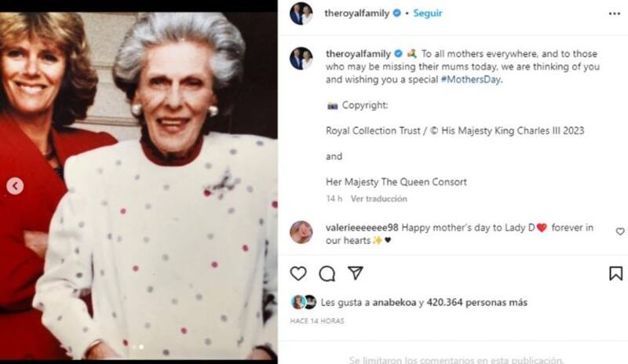628x364 pixels.
Task: Click the liker avatars beside Les gusta
Action: coord(304,302)
